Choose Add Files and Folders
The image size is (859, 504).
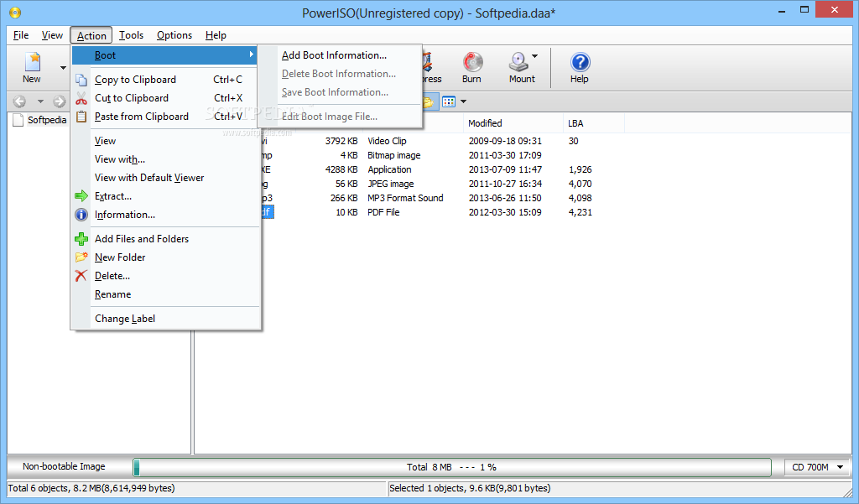coord(165,239)
